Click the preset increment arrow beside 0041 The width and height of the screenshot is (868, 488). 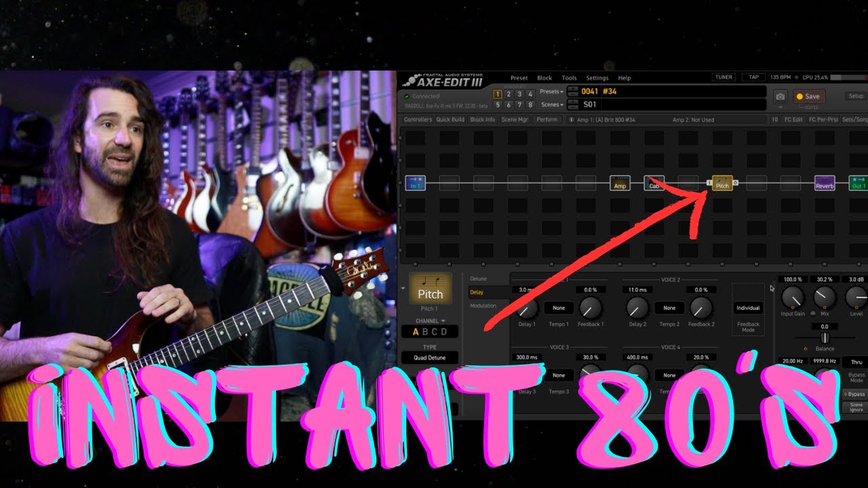click(572, 89)
